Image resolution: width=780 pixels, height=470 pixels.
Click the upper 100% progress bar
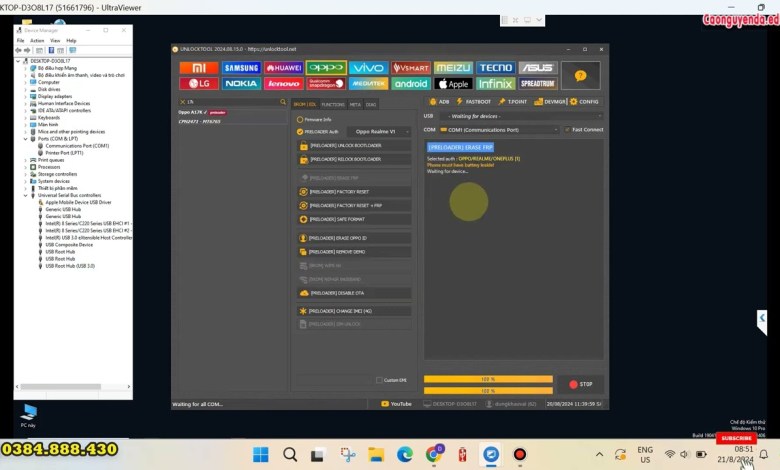[488, 379]
